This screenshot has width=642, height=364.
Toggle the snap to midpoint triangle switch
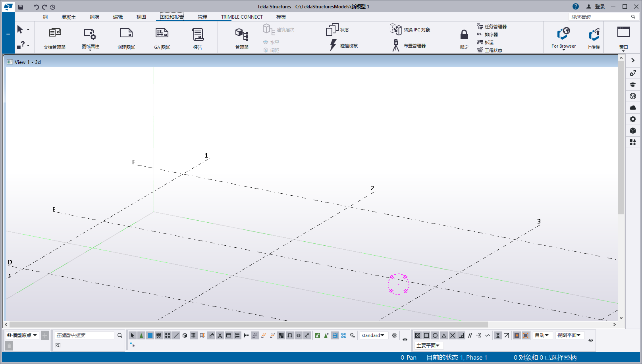tap(444, 335)
